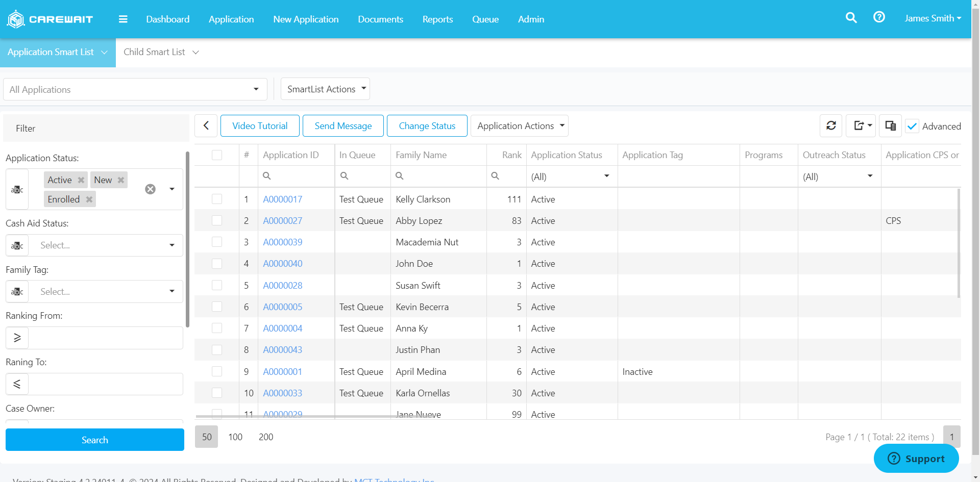Select the Abby Lopez row checkbox
The width and height of the screenshot is (980, 482).
[217, 220]
